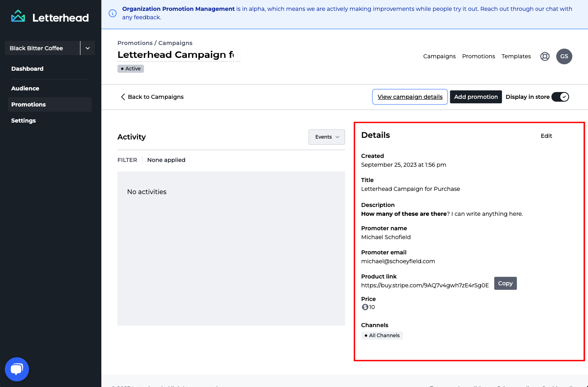
Task: Click the Letterhead wordmark text
Action: [61, 18]
